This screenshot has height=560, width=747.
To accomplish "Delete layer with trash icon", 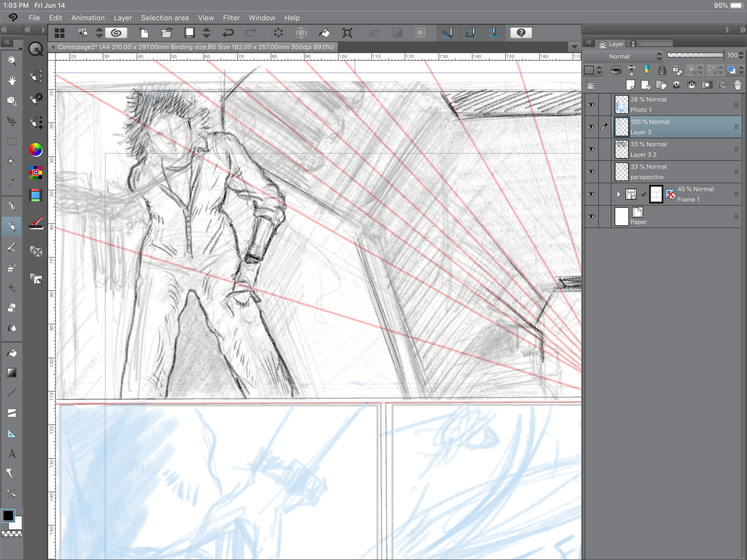I will point(737,85).
